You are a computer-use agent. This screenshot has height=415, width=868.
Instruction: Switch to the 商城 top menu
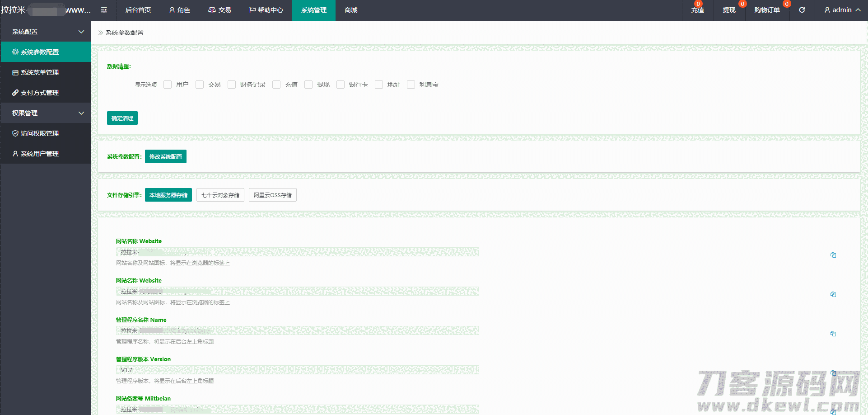(351, 10)
